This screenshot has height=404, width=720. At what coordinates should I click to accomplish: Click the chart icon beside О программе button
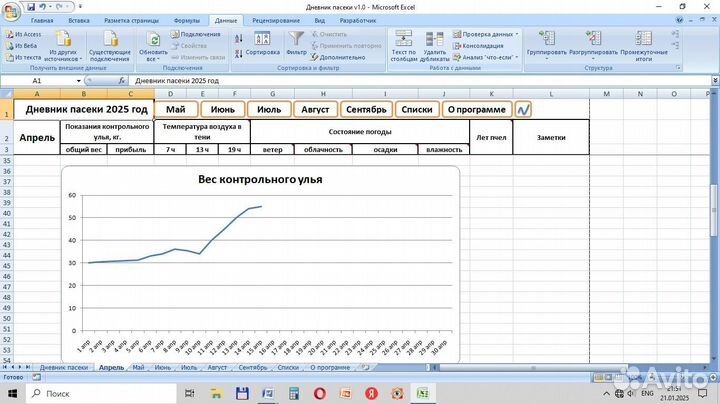pyautogui.click(x=523, y=109)
